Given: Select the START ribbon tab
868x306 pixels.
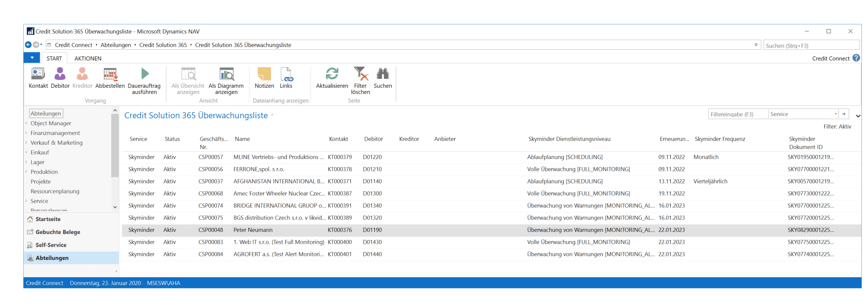Looking at the screenshot, I should tap(54, 58).
